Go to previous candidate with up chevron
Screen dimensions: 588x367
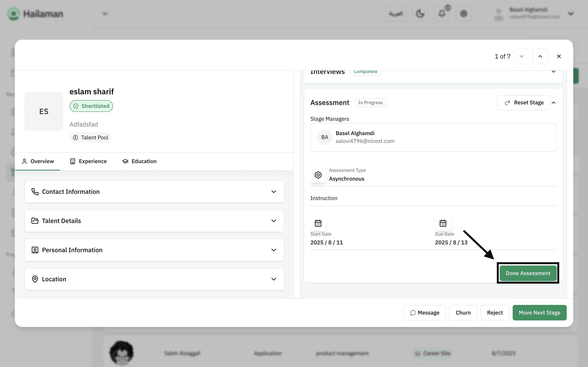[x=540, y=56]
